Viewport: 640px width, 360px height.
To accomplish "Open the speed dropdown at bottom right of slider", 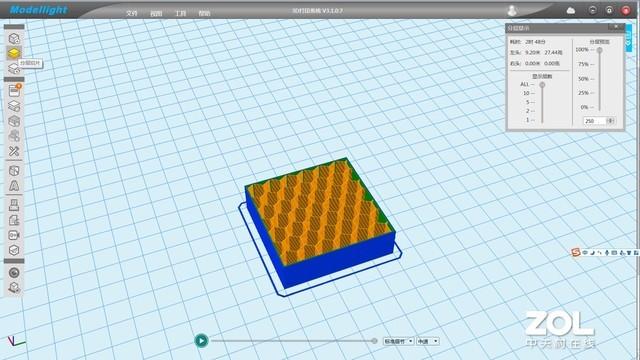I will (428, 341).
